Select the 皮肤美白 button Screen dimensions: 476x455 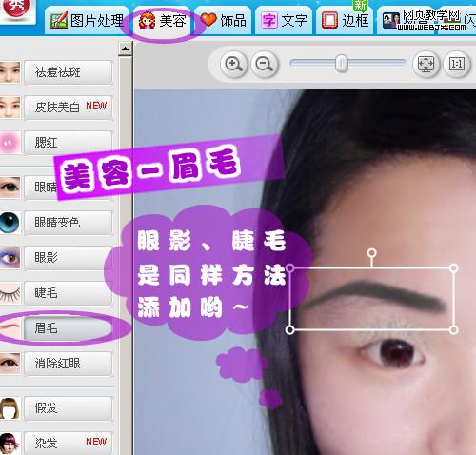click(69, 108)
